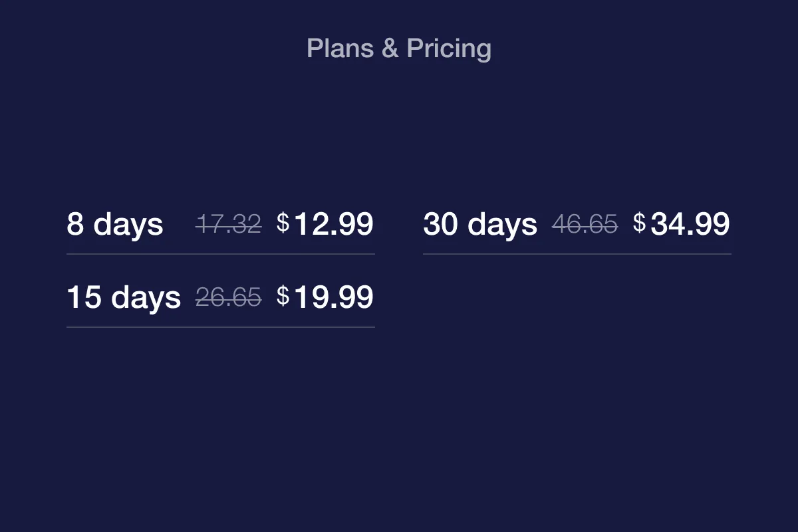Click the dollar sign before 34.99
The height and width of the screenshot is (532, 798).
point(640,223)
